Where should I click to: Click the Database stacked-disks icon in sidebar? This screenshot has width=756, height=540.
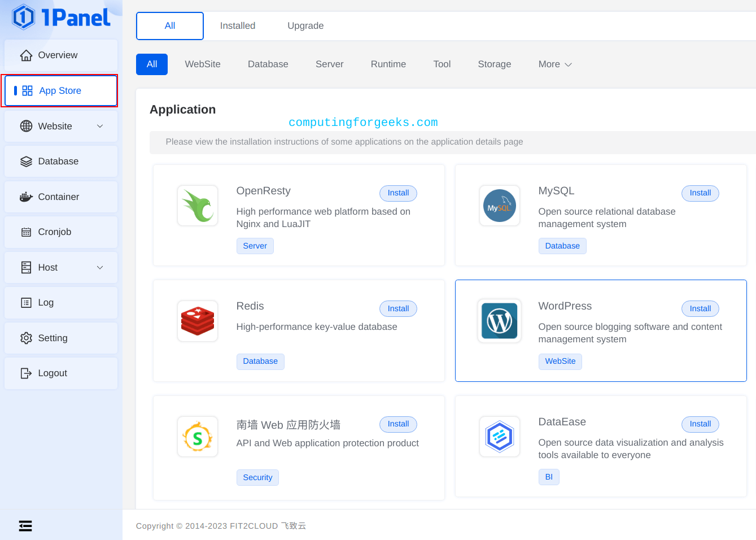(x=26, y=161)
